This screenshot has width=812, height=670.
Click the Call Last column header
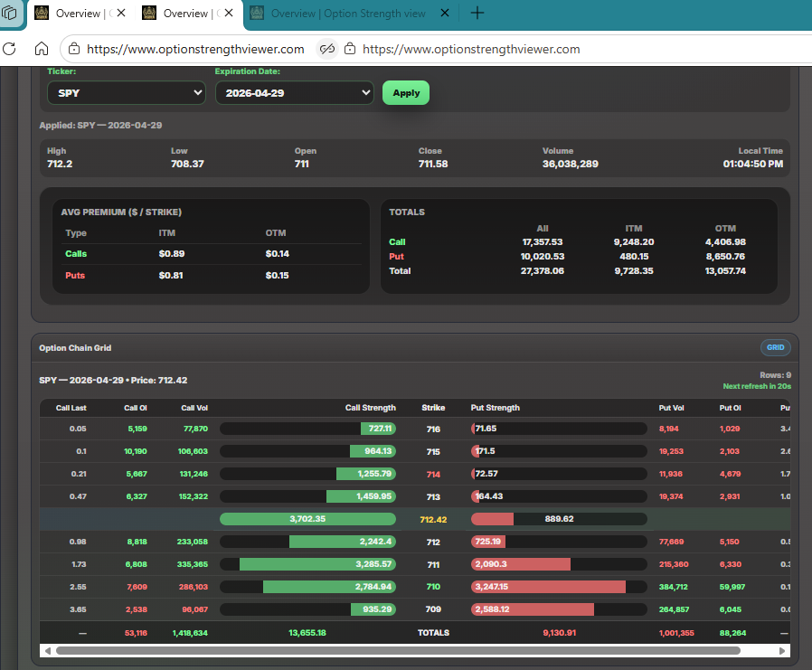[x=71, y=408]
